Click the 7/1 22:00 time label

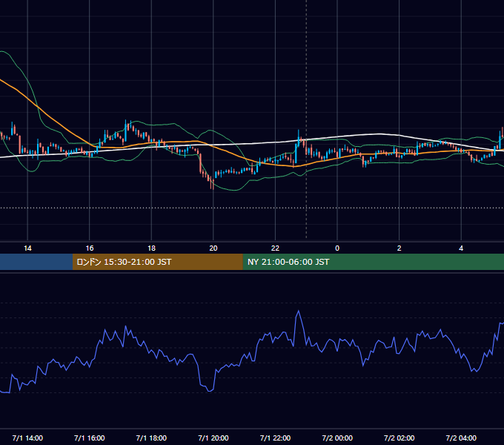[x=275, y=438]
